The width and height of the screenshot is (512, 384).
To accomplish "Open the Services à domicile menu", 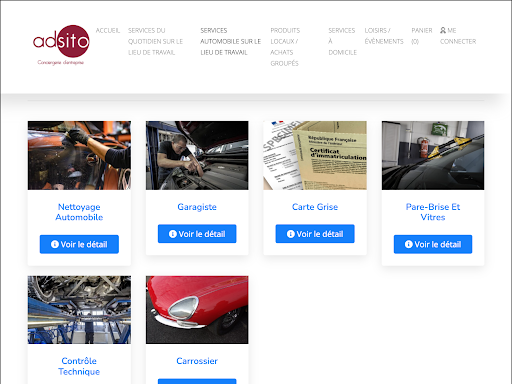I will (x=342, y=41).
